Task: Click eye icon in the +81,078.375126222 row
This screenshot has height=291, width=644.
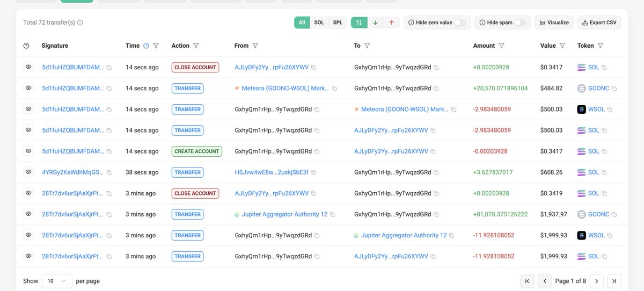Action: pyautogui.click(x=28, y=214)
